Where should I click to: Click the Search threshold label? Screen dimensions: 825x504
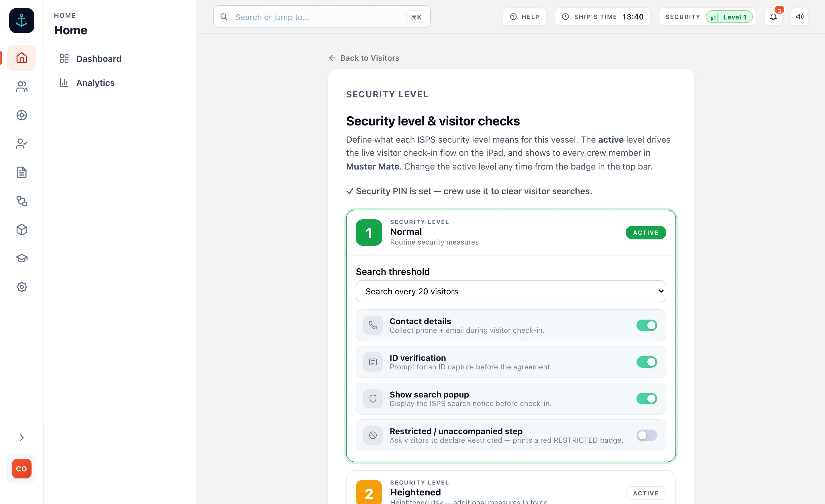pyautogui.click(x=393, y=272)
